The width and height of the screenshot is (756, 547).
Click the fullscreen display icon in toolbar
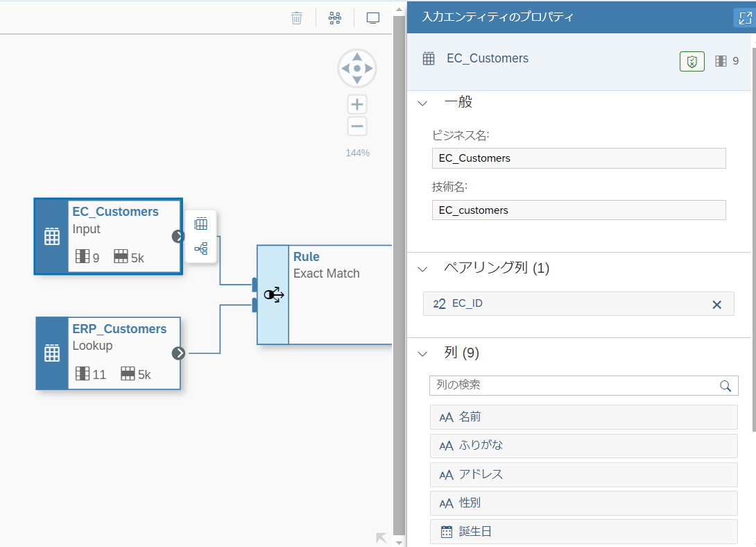click(x=372, y=18)
